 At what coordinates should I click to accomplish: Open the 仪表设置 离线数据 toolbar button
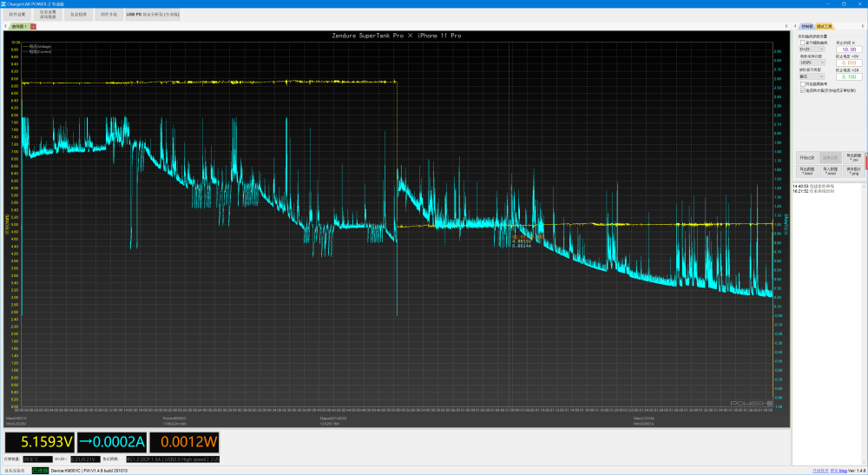click(x=48, y=15)
